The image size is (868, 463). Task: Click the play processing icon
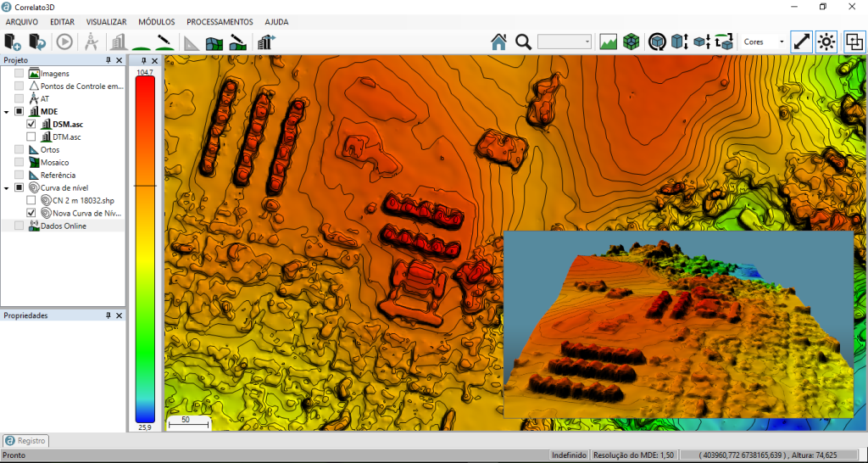[64, 42]
